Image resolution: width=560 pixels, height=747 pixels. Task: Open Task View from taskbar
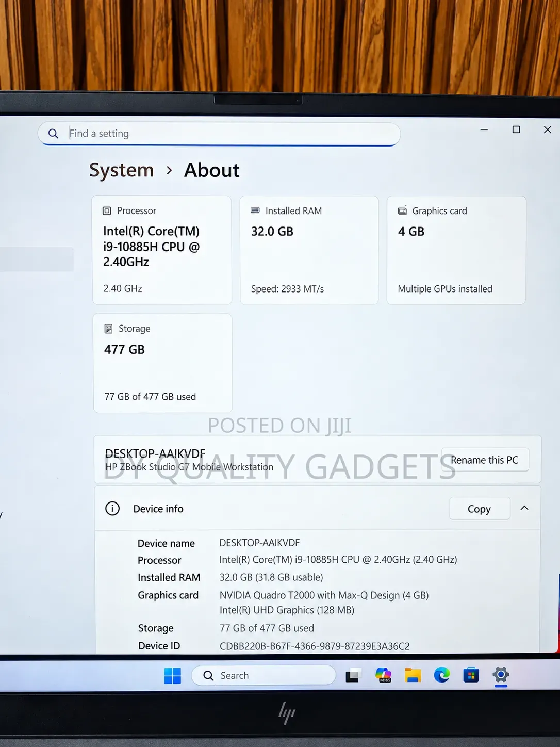[353, 675]
